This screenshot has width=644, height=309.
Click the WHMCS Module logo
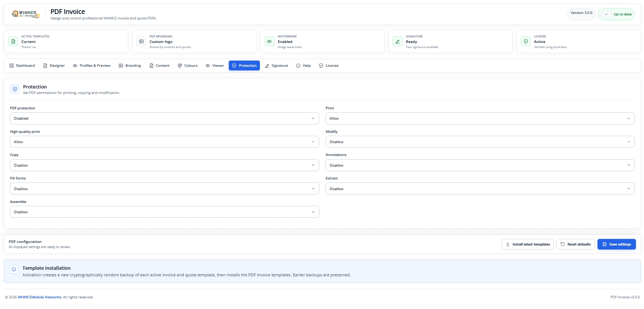(25, 14)
